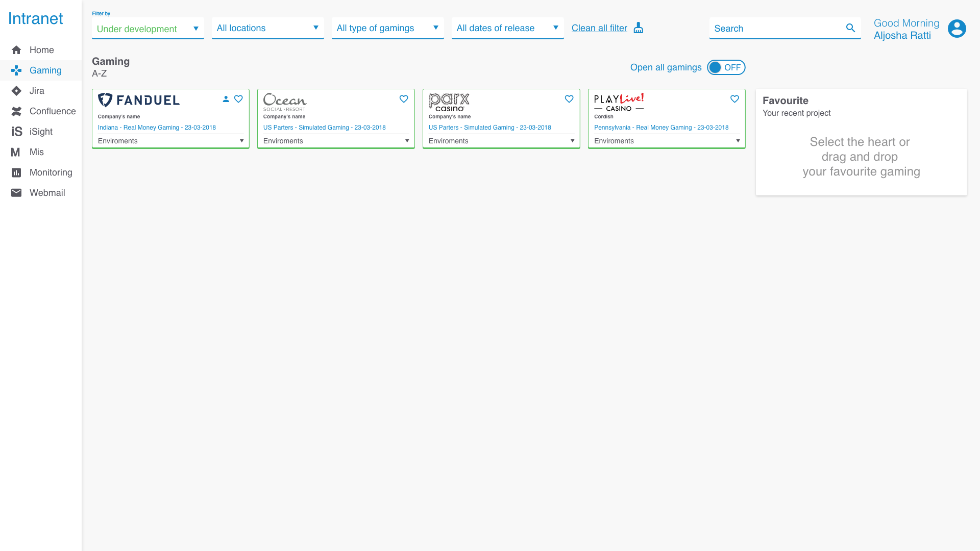Click the Gaming controller icon in sidebar
The image size is (980, 551).
click(x=16, y=70)
